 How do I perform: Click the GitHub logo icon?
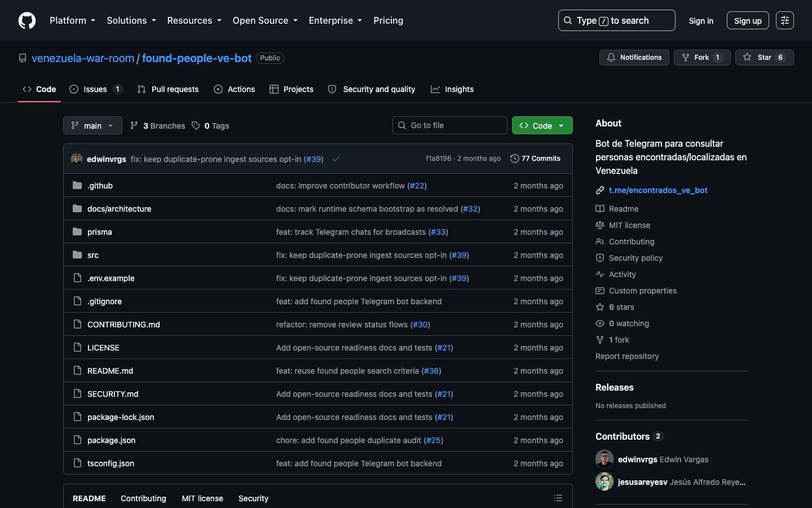[x=27, y=20]
